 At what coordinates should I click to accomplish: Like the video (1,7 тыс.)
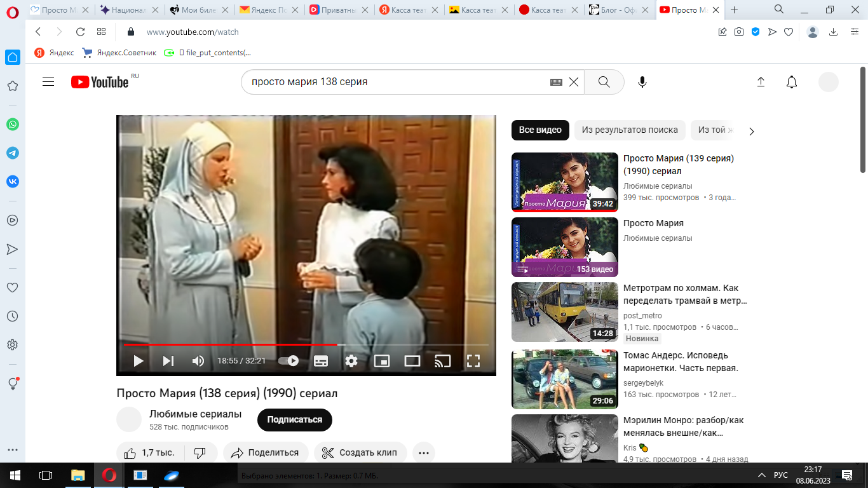150,452
